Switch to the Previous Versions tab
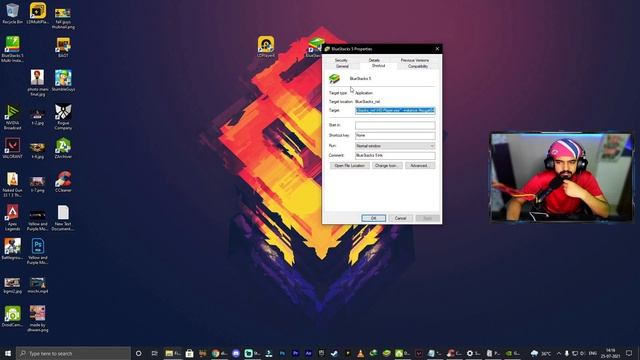The height and width of the screenshot is (360, 640). coord(414,60)
